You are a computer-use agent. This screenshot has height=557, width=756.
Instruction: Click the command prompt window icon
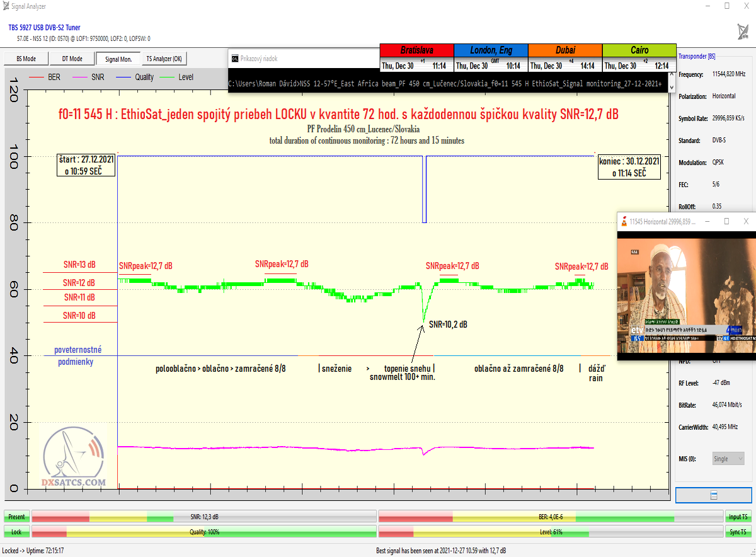click(234, 59)
